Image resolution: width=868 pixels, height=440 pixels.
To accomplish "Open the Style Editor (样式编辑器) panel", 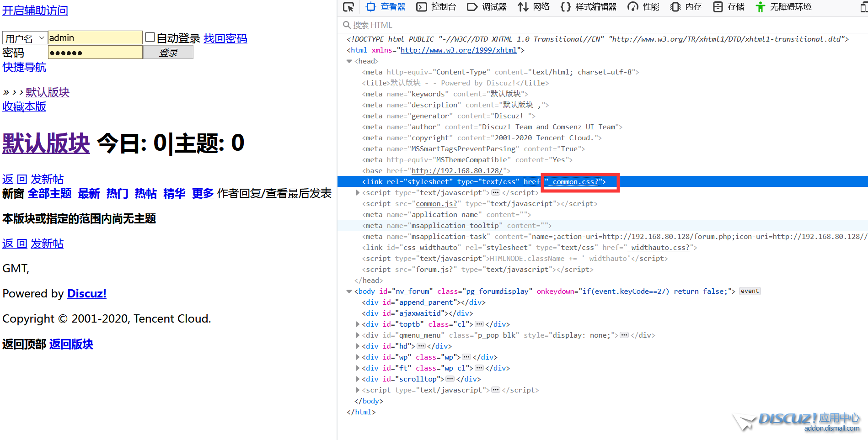I will tap(589, 7).
